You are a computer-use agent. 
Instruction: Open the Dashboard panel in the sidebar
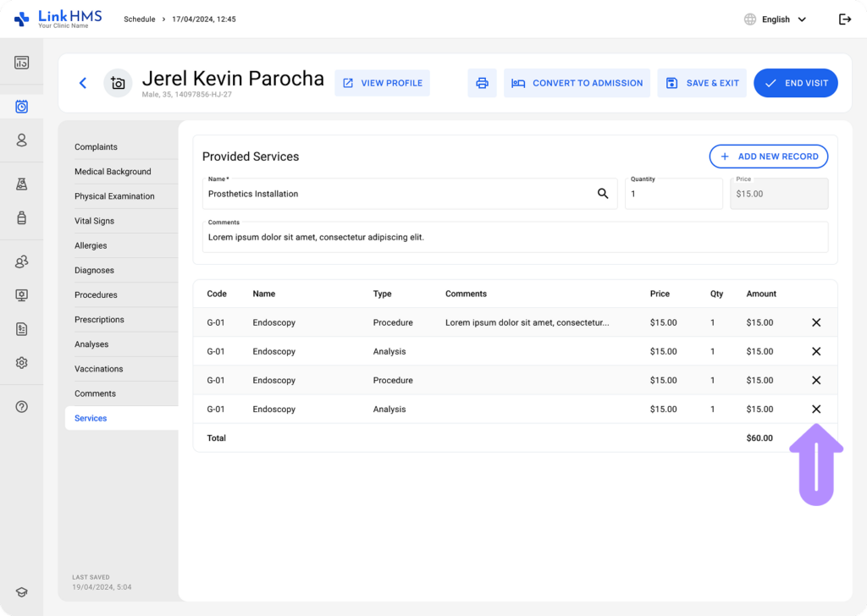click(x=22, y=61)
